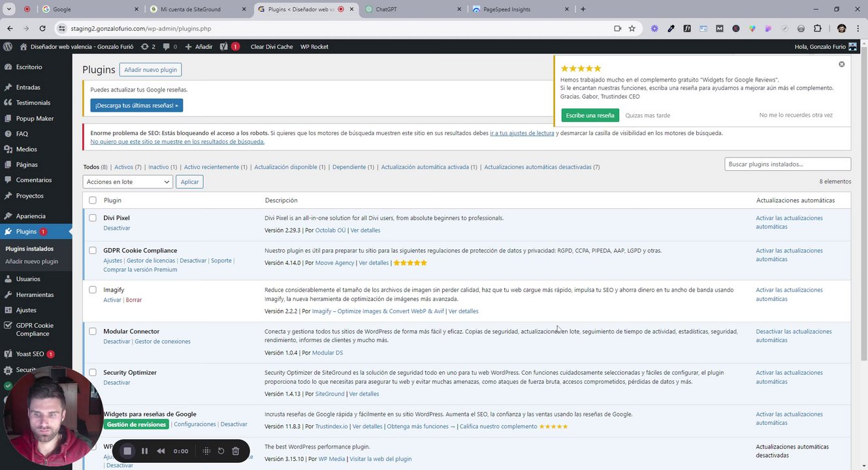Check the Modular Connector checkbox
868x470 pixels.
pyautogui.click(x=93, y=332)
